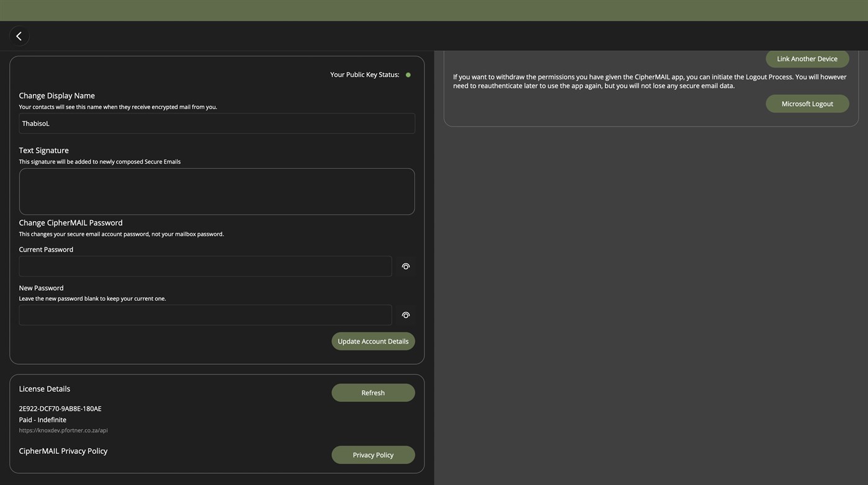
Task: Click the public key status green indicator
Action: point(408,75)
